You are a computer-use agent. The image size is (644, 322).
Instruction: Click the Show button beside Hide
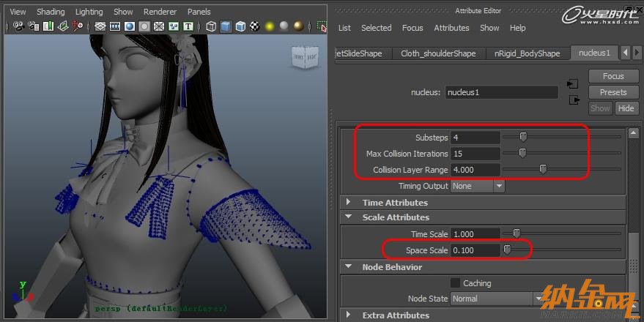coord(600,108)
